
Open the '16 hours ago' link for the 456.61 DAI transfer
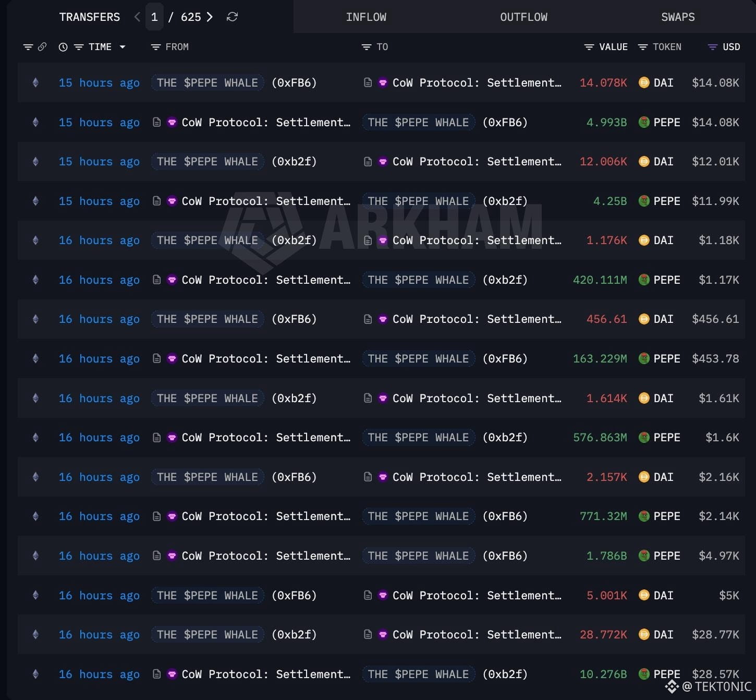tap(99, 319)
